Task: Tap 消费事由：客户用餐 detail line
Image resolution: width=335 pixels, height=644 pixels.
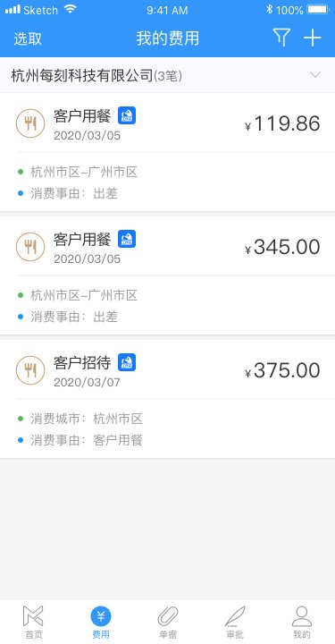Action: (87, 440)
